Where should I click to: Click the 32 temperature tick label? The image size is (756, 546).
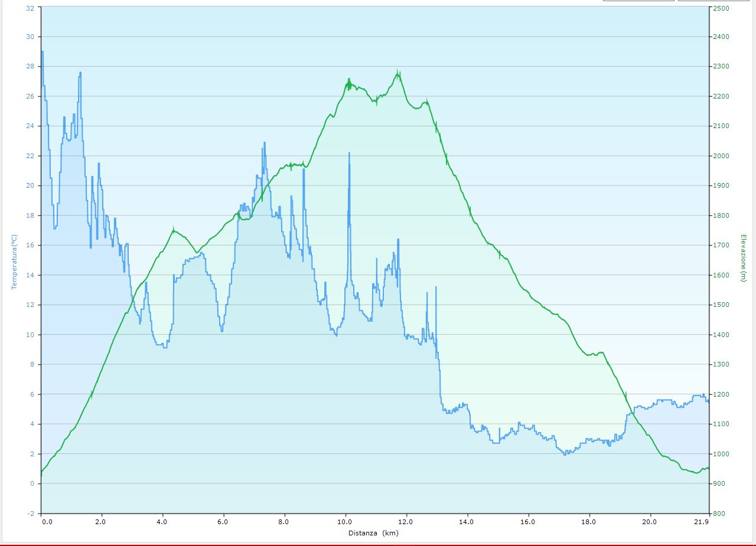(31, 8)
